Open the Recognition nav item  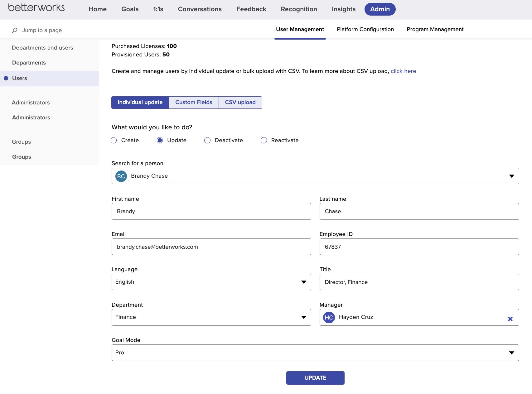coord(299,9)
